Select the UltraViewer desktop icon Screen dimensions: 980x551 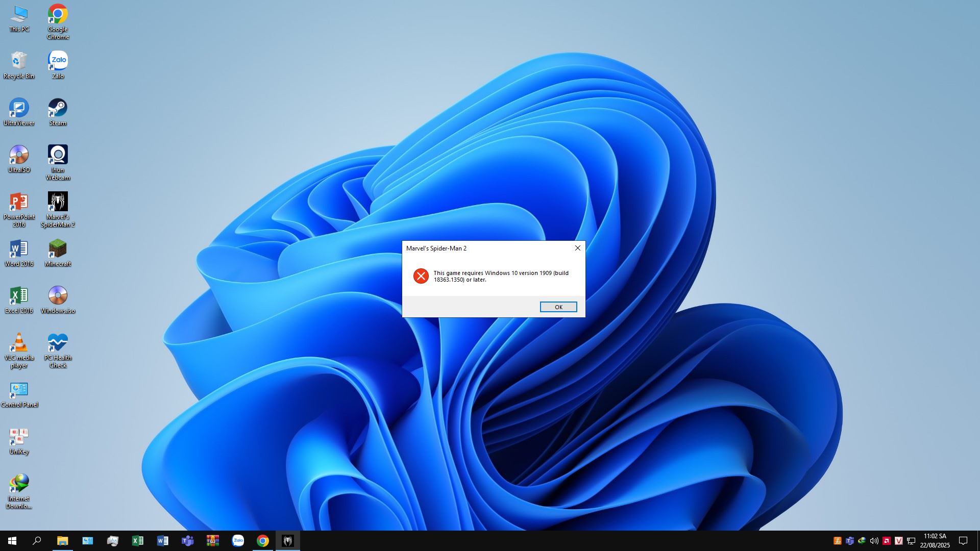pos(19,109)
